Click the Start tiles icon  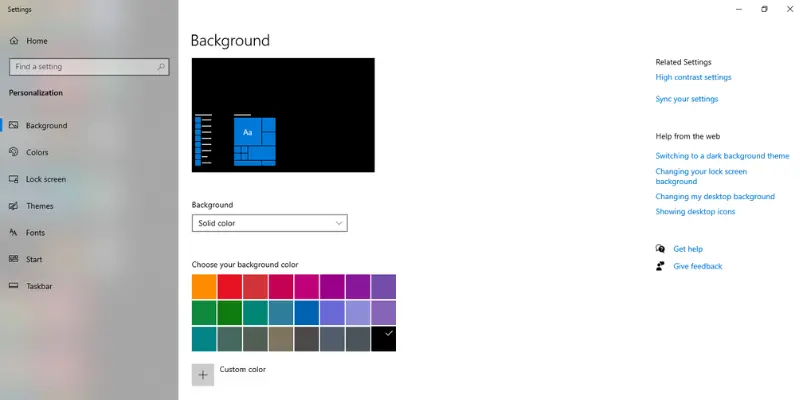[14, 259]
